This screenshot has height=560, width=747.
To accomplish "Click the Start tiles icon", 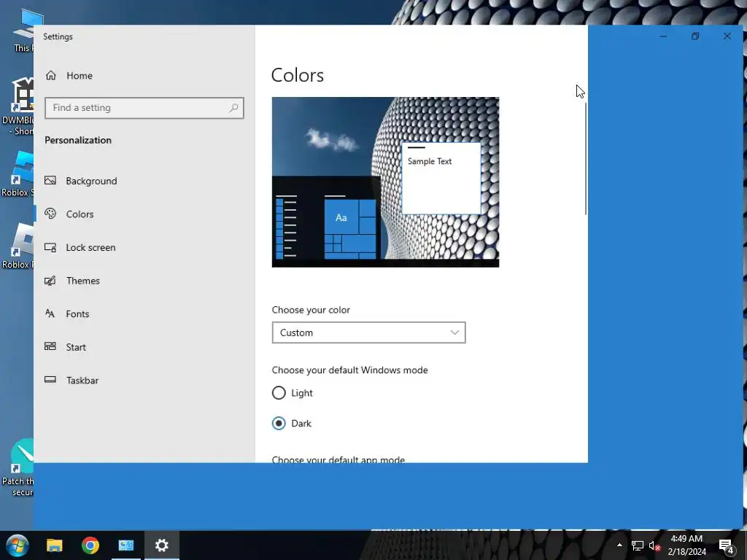I will click(50, 346).
